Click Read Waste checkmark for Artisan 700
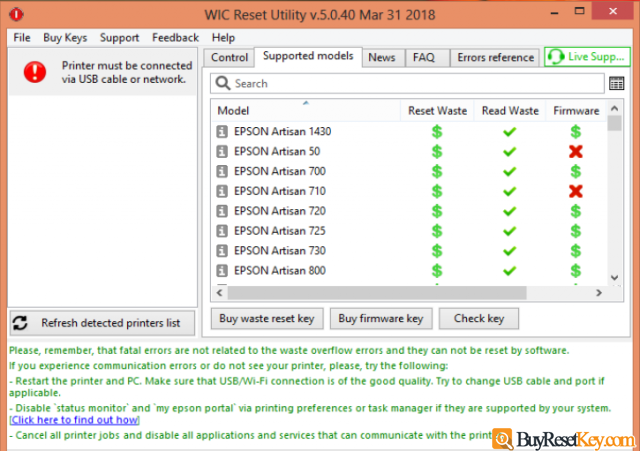640x451 pixels. point(509,171)
